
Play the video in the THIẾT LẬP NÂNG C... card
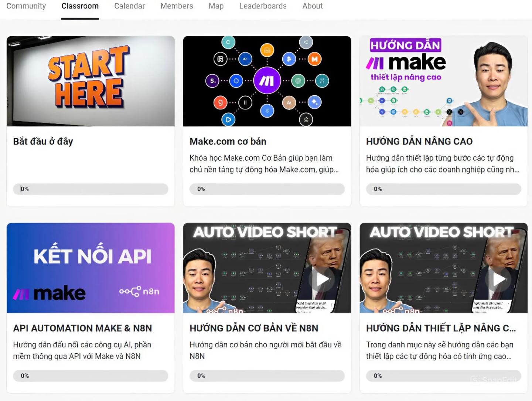click(499, 280)
